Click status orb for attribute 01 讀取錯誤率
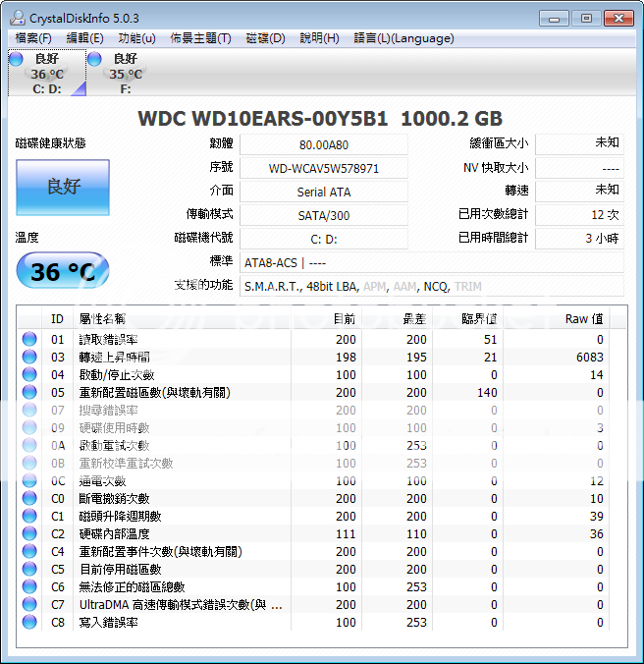Image resolution: width=644 pixels, height=664 pixels. coord(30,340)
